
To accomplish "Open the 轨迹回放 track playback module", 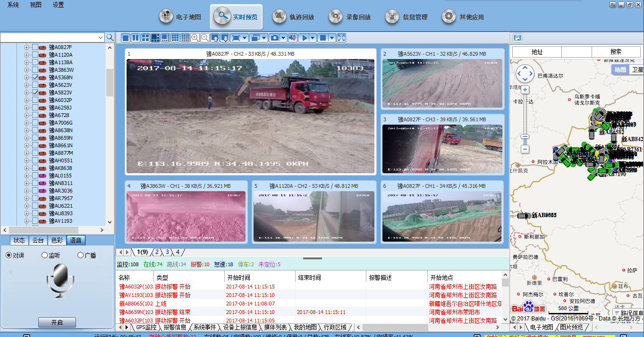I will coord(294,17).
